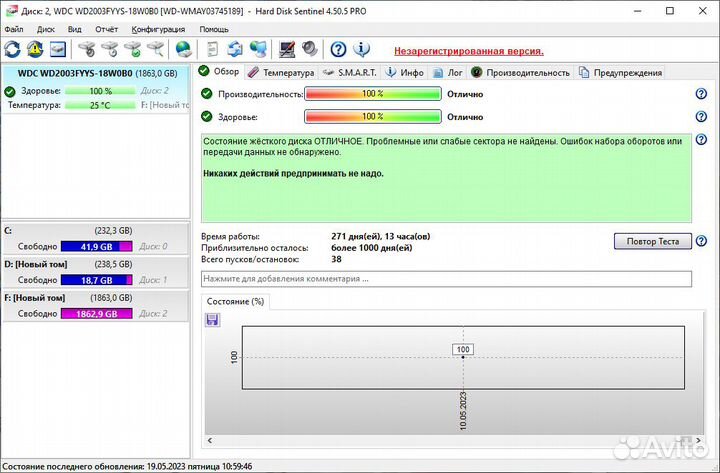The height and width of the screenshot is (473, 720).
Task: Click the C: free space 41,9 GB bar
Action: point(96,247)
